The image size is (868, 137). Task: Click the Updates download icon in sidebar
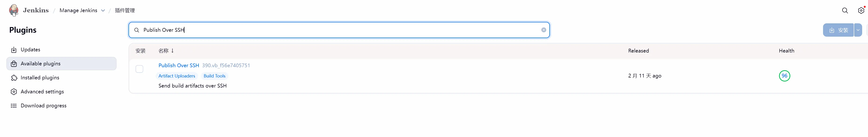(x=14, y=50)
